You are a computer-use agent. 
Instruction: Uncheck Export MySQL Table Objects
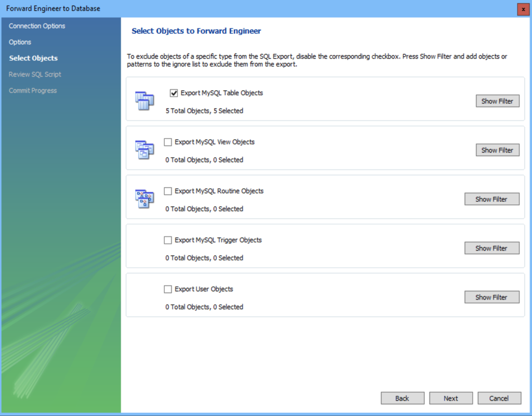(174, 93)
